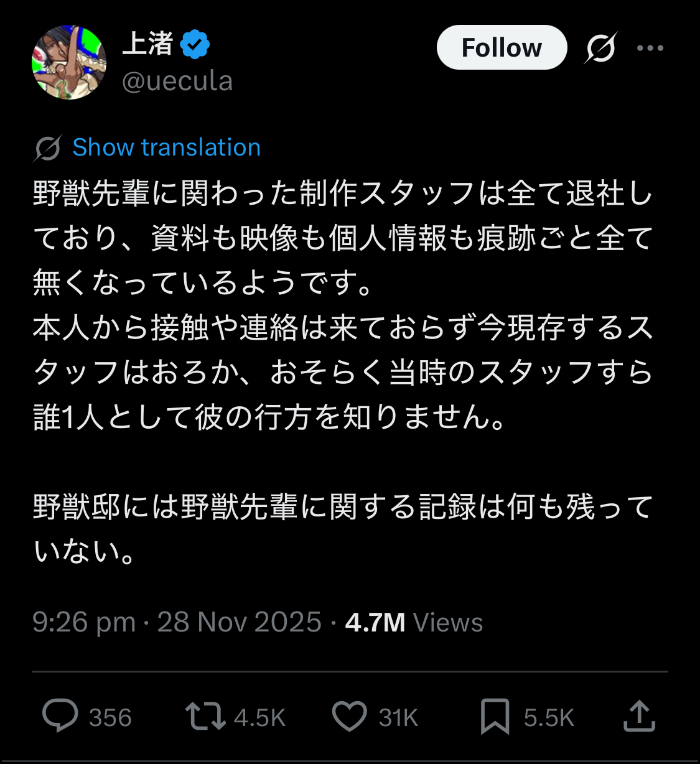Click the 31K likes count
Viewport: 700px width, 764px height.
pyautogui.click(x=398, y=718)
